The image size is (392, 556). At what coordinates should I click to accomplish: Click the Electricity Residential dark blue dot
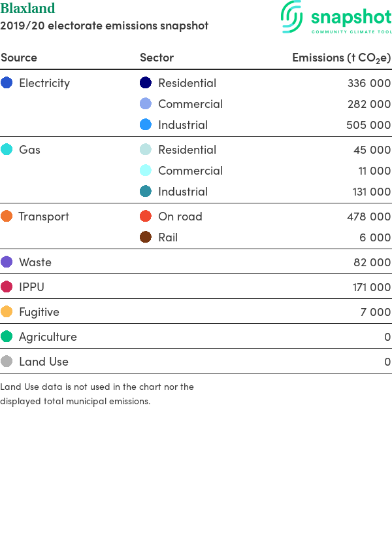point(146,82)
